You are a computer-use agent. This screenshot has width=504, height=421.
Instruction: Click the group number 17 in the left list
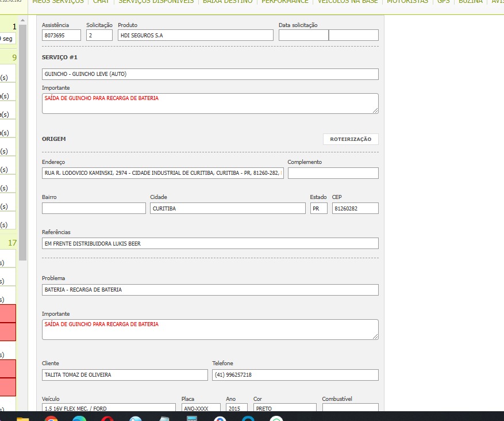pos(12,243)
